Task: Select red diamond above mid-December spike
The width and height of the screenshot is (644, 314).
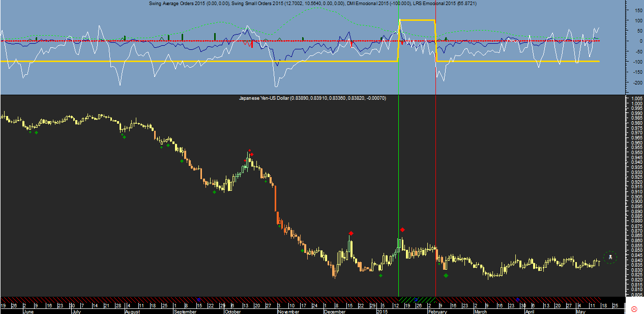Action: (x=351, y=233)
